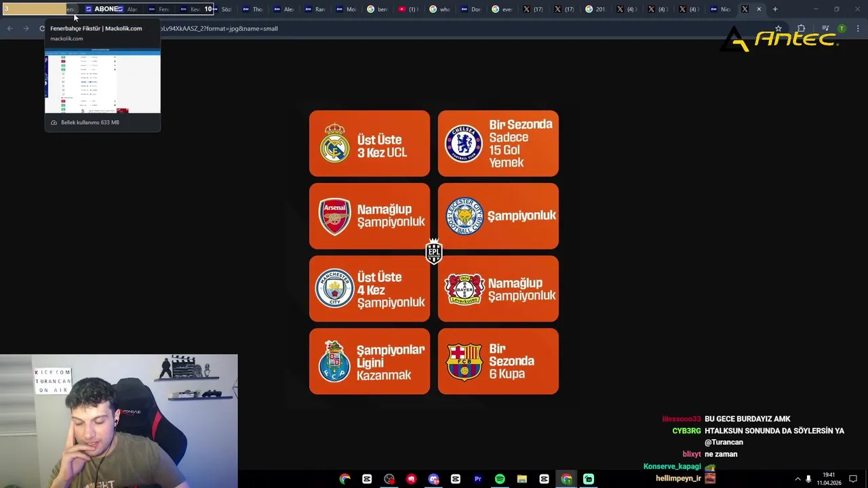This screenshot has width=868, height=488.
Task: Open Discord from the taskbar
Action: [433, 479]
